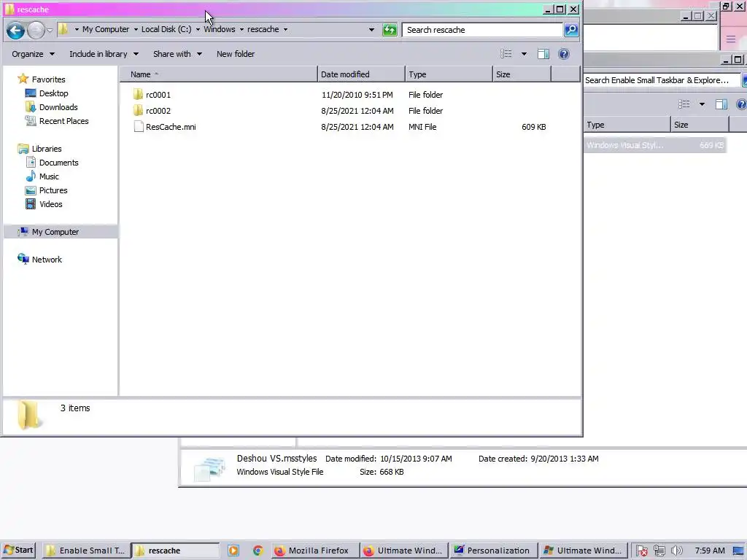Open recent pages dropdown beside Forward arrow
The height and width of the screenshot is (560, 747).
coord(50,30)
